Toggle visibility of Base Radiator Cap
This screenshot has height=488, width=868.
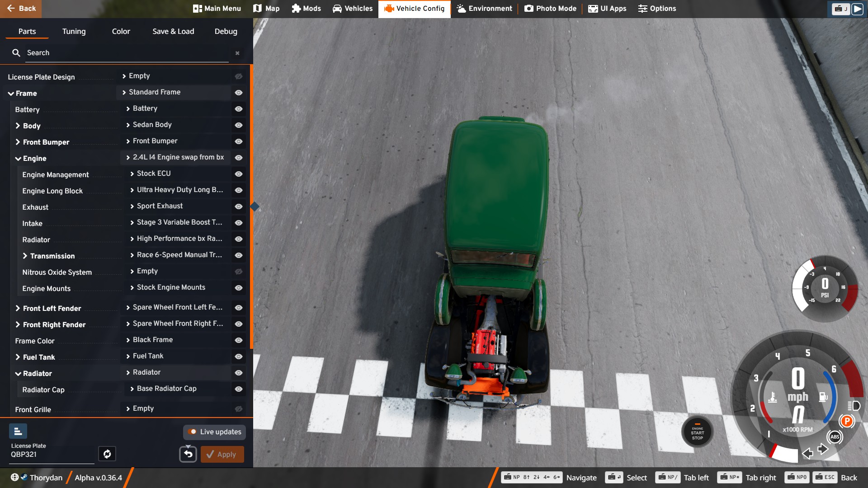point(239,389)
